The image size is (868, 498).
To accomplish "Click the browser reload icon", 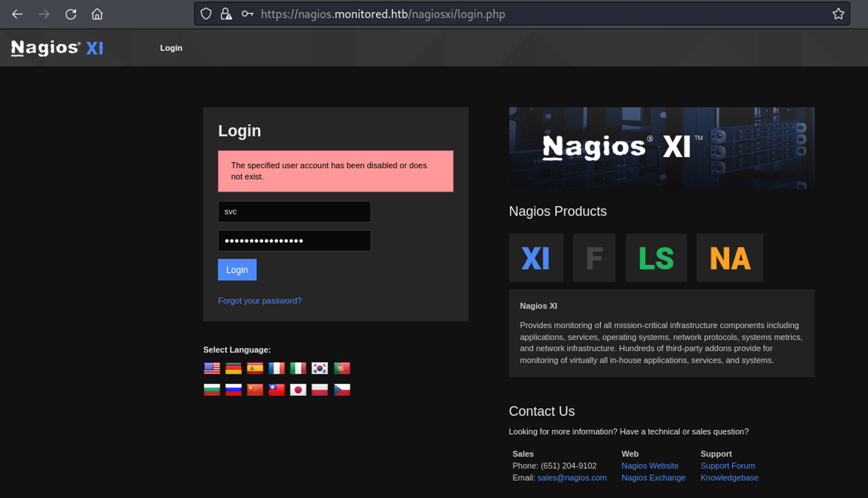I will point(71,14).
